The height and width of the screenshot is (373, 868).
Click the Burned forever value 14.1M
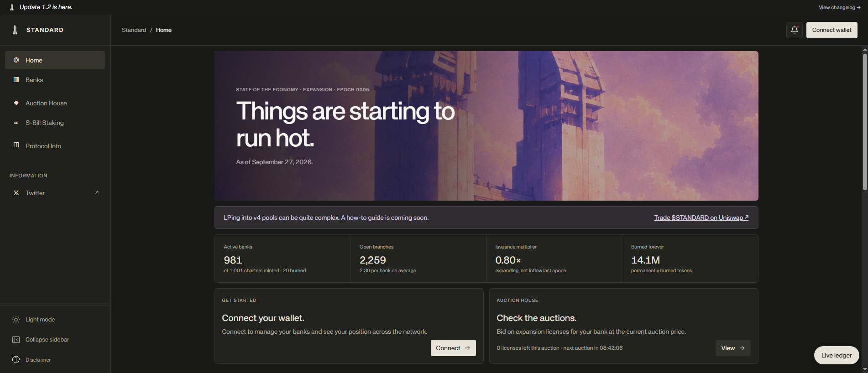point(645,260)
